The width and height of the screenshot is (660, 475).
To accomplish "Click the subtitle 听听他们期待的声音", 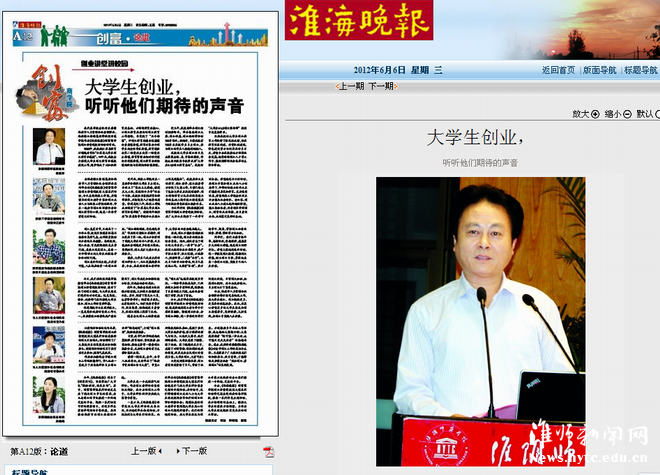I will click(480, 163).
